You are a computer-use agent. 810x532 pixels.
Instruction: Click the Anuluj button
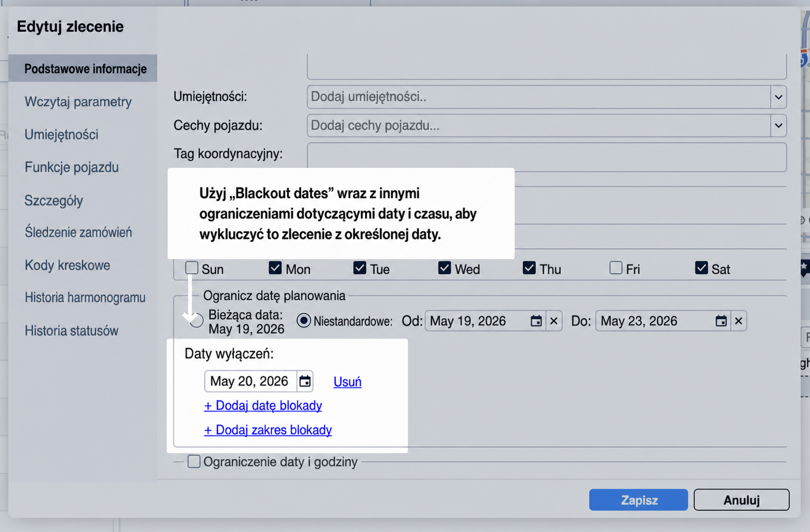point(741,500)
